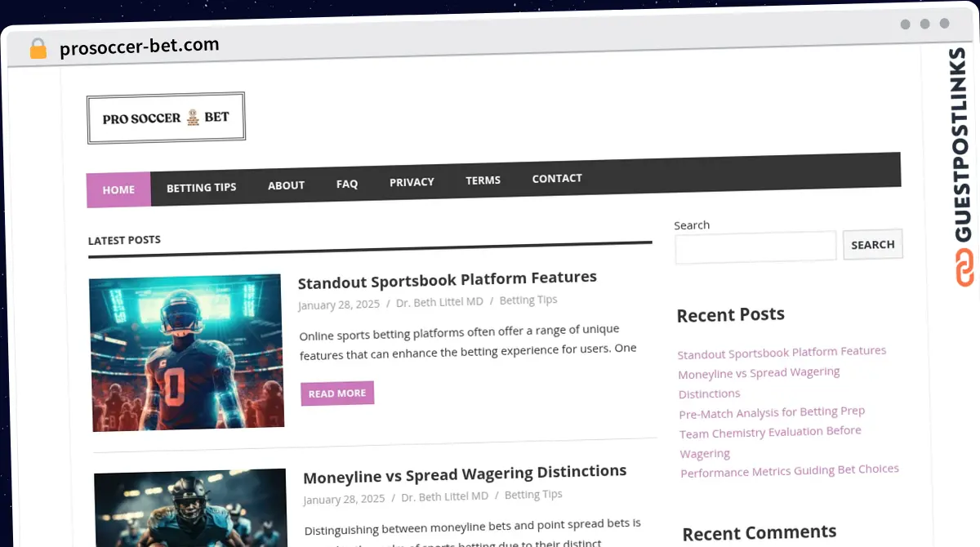The width and height of the screenshot is (980, 547).
Task: Click the prosoccer-bet.com address text
Action: [140, 47]
